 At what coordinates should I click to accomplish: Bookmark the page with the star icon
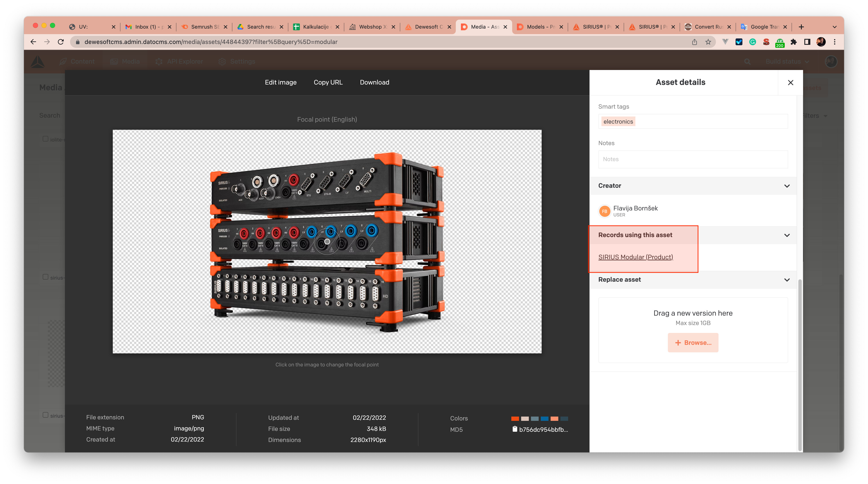[708, 42]
